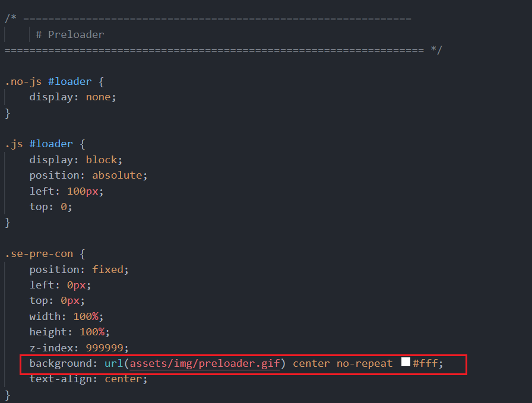Click the "no-repeat" background value
532x403 pixels.
pos(364,363)
